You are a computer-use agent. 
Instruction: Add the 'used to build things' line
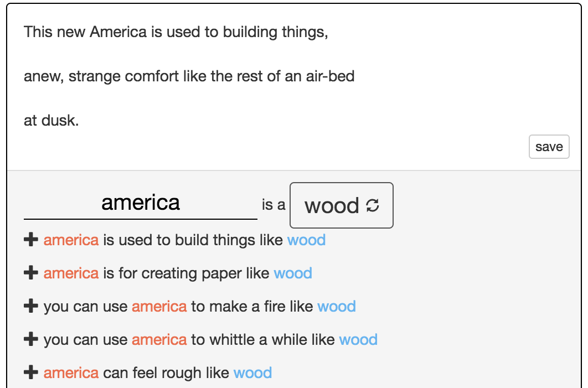point(31,240)
